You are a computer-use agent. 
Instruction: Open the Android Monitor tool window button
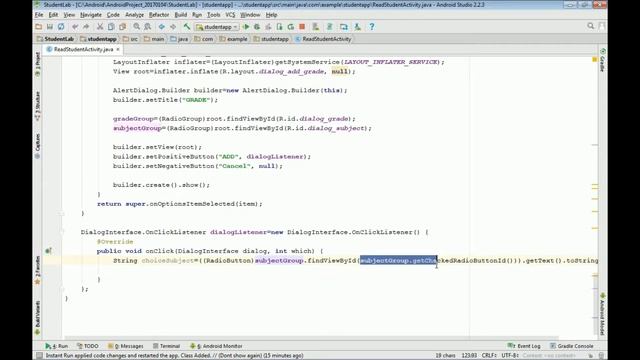[x=216, y=346]
